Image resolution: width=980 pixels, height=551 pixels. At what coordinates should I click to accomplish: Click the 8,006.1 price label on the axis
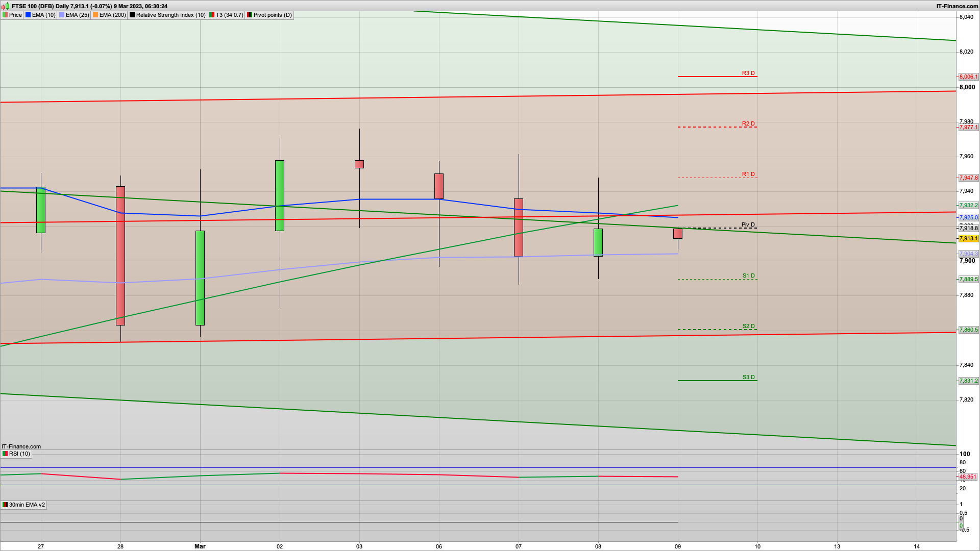click(968, 77)
